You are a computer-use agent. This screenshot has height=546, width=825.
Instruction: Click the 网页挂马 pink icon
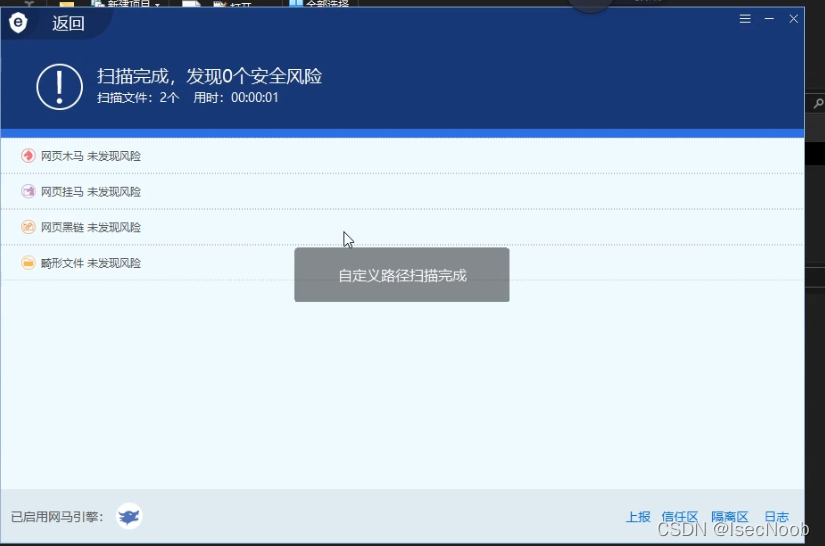click(x=28, y=191)
